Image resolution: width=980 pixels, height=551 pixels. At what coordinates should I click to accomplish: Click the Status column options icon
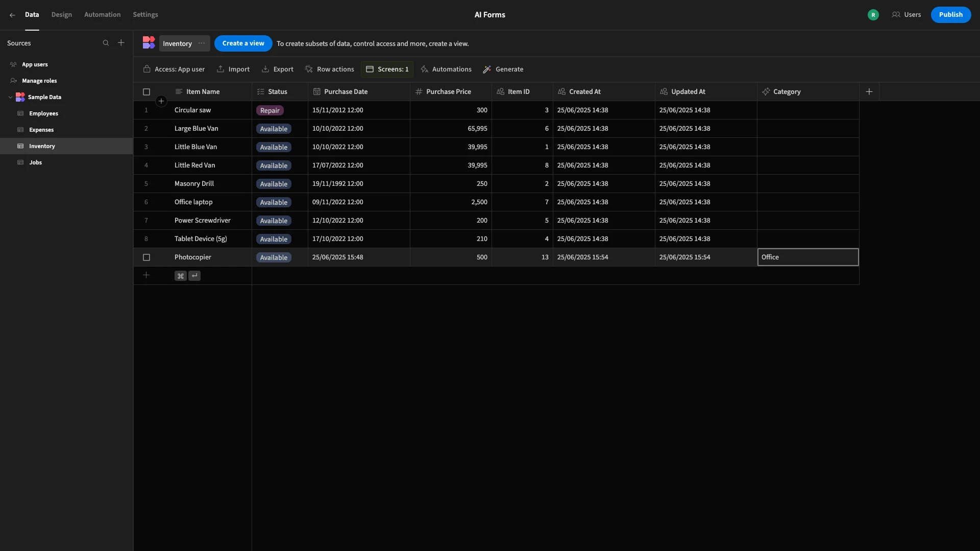260,91
